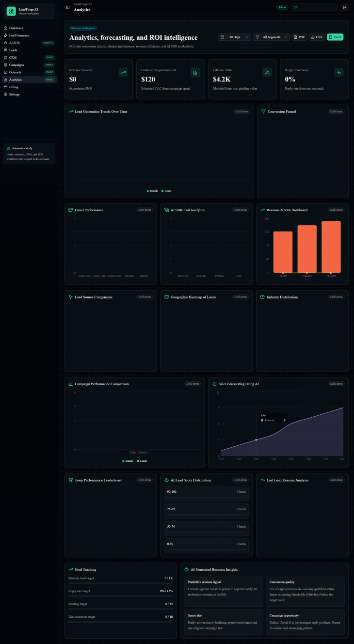
Task: Open the All Segments filter dropdown
Action: point(272,37)
